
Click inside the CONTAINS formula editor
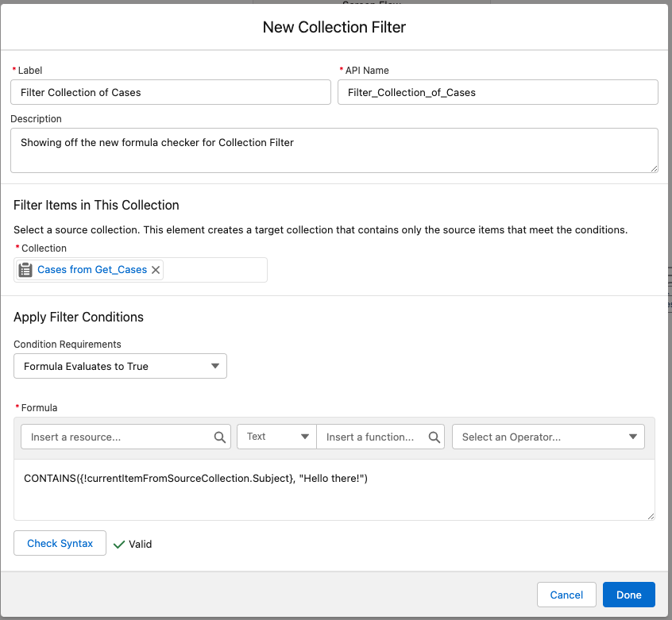[334, 496]
